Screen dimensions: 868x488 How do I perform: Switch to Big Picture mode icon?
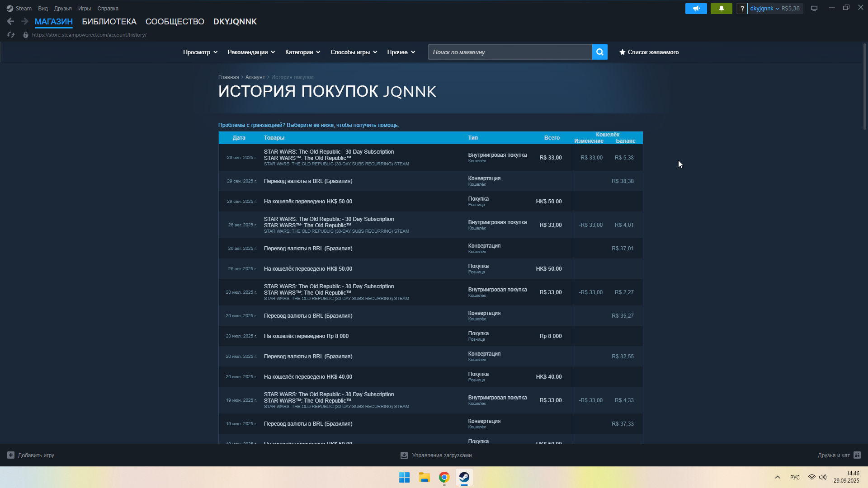point(814,9)
